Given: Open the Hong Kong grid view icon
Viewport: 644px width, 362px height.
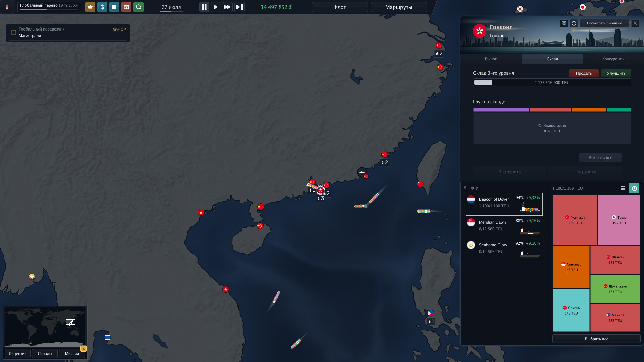Looking at the screenshot, I should tap(563, 23).
